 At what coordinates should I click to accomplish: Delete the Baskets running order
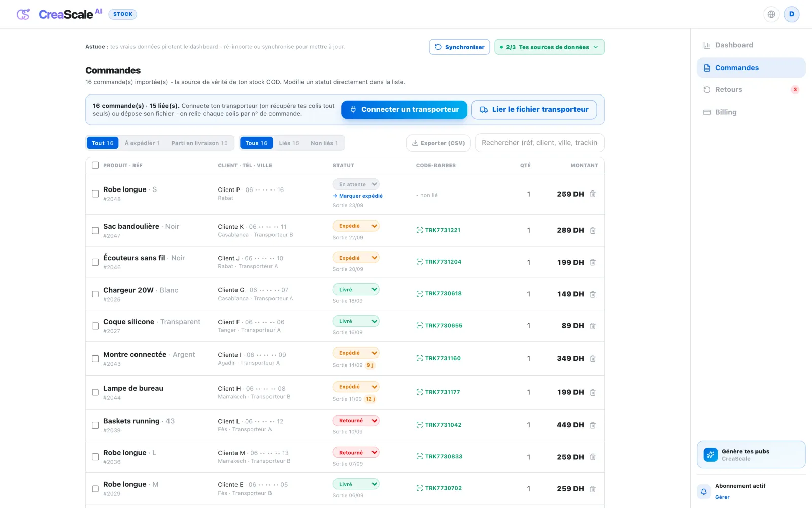tap(593, 425)
